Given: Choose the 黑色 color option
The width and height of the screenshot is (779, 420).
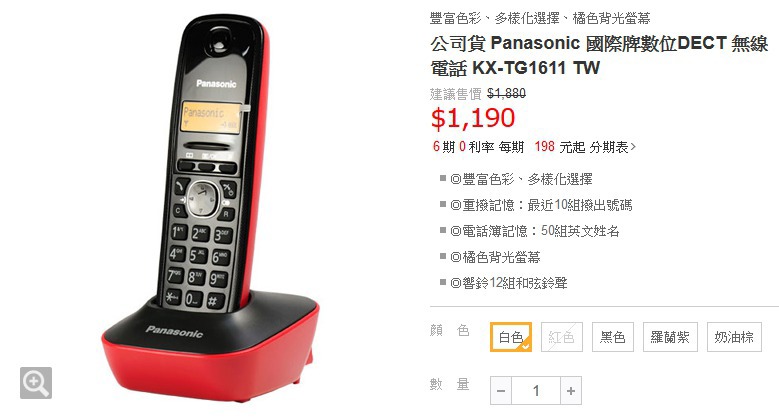Looking at the screenshot, I should pos(613,337).
